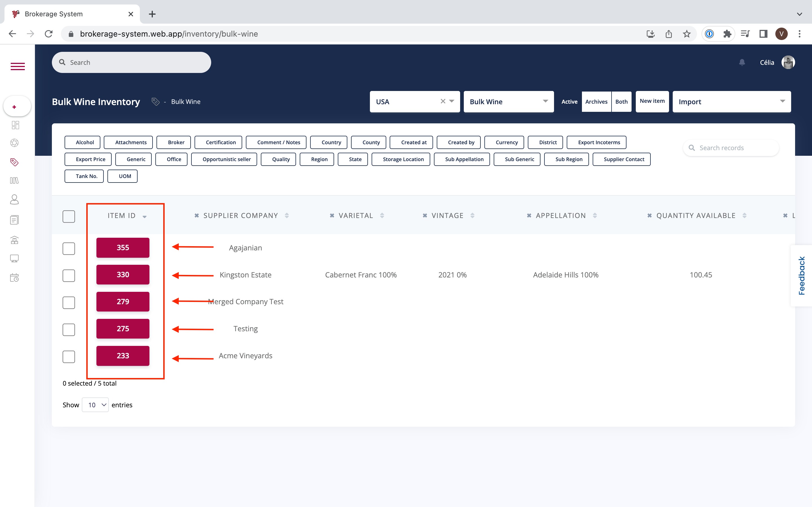Remove the Varietal column with its x icon
Image resolution: width=812 pixels, height=507 pixels.
(x=332, y=215)
